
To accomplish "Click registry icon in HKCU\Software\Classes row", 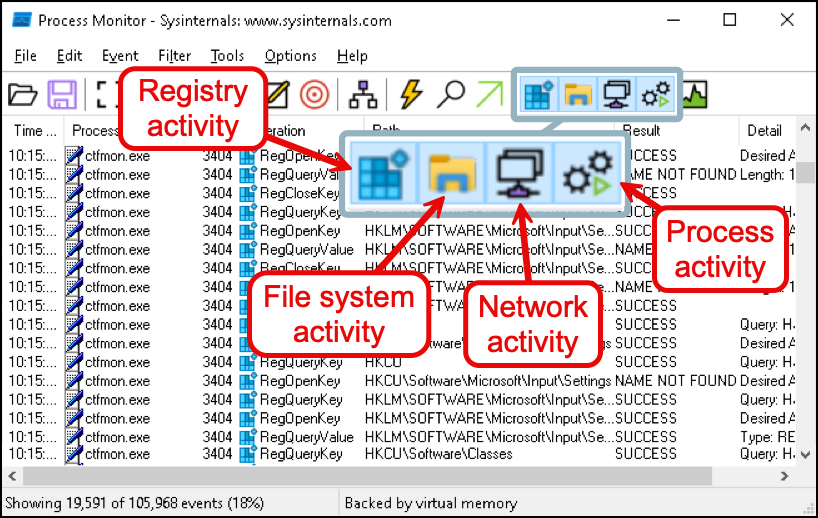I will [x=247, y=454].
